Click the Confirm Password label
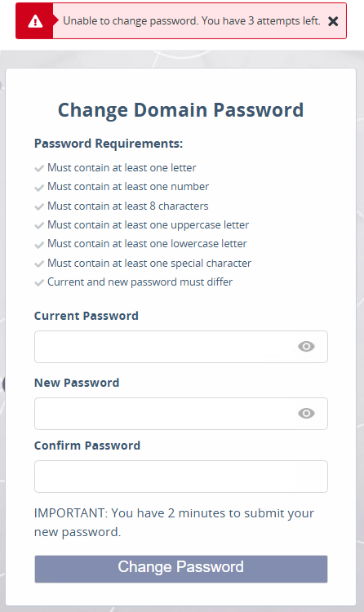The height and width of the screenshot is (612, 364). (87, 446)
